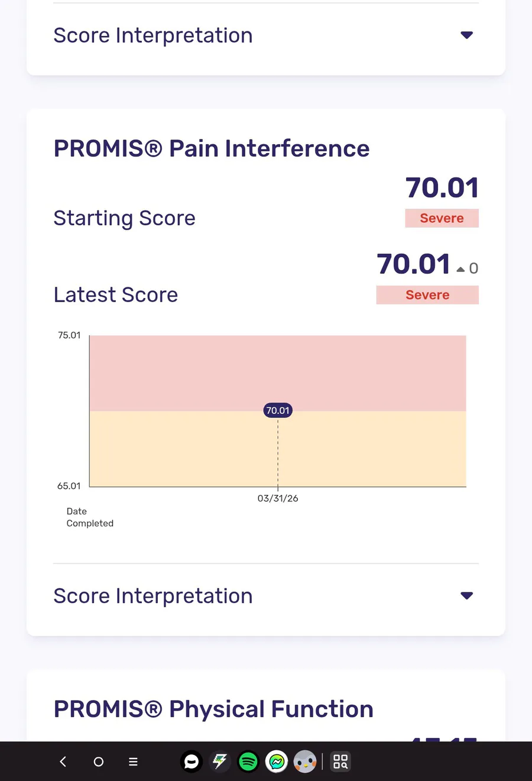Click the score change arrow indicator beside 0

tap(460, 269)
